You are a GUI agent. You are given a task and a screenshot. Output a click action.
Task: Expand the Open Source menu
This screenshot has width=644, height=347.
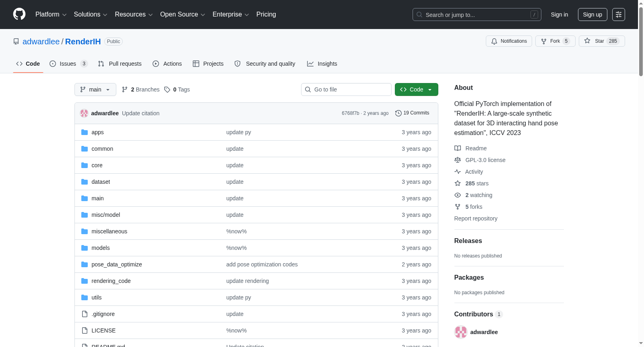pyautogui.click(x=183, y=15)
